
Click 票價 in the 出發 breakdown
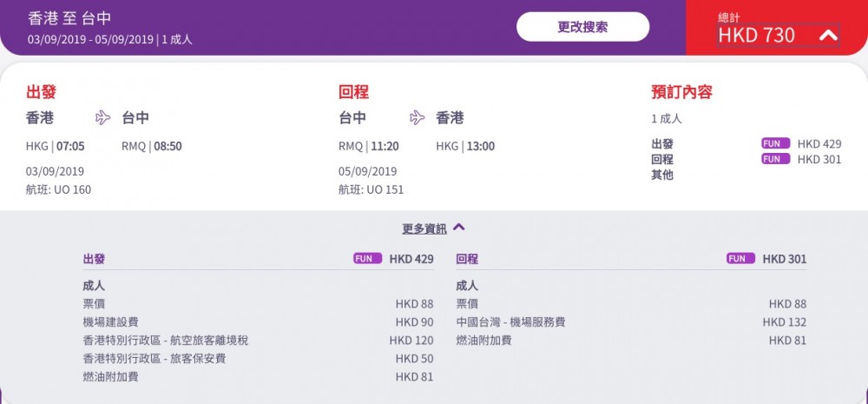(x=94, y=304)
